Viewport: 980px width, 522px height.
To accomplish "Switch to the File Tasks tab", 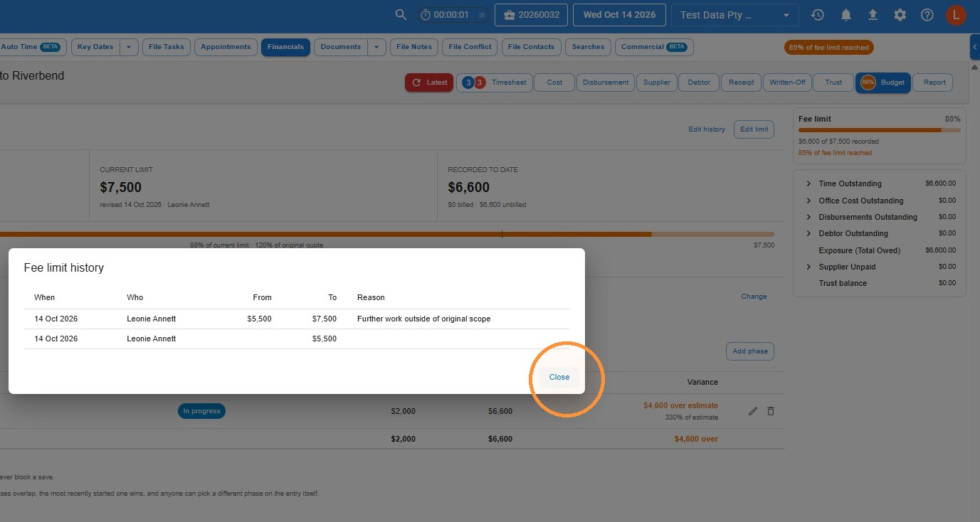I will (167, 47).
